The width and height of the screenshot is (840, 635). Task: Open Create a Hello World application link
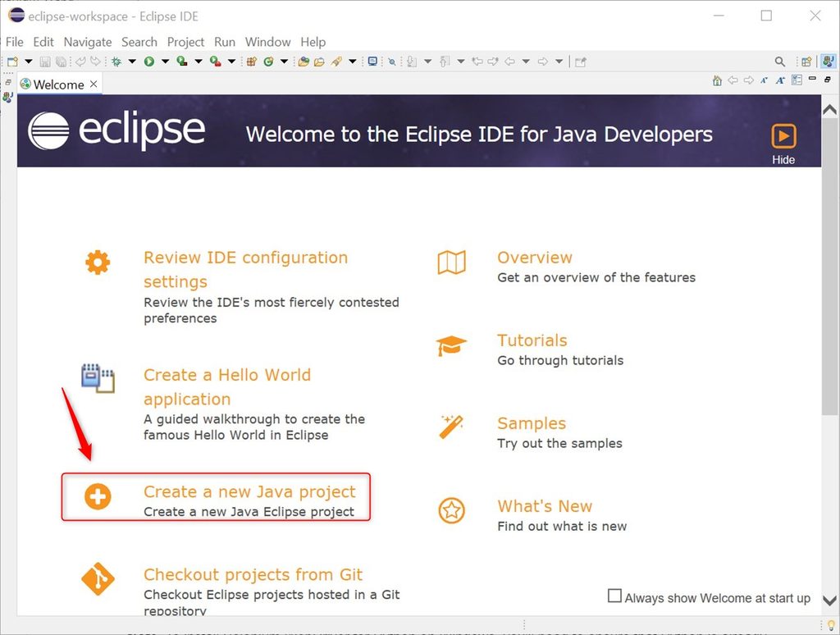(x=227, y=387)
